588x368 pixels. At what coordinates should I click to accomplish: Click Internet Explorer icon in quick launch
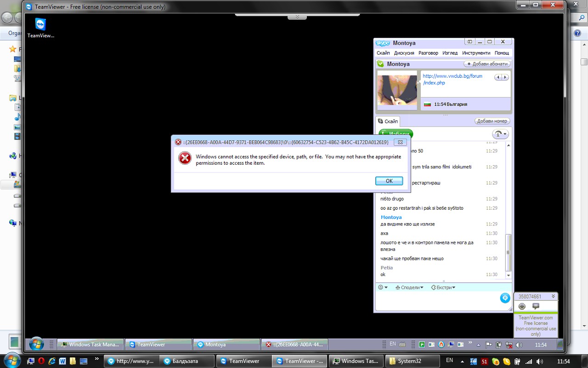[x=52, y=361]
